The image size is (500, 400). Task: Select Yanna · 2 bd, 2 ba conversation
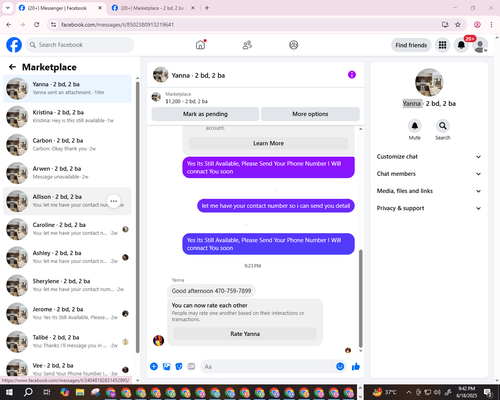click(x=67, y=89)
